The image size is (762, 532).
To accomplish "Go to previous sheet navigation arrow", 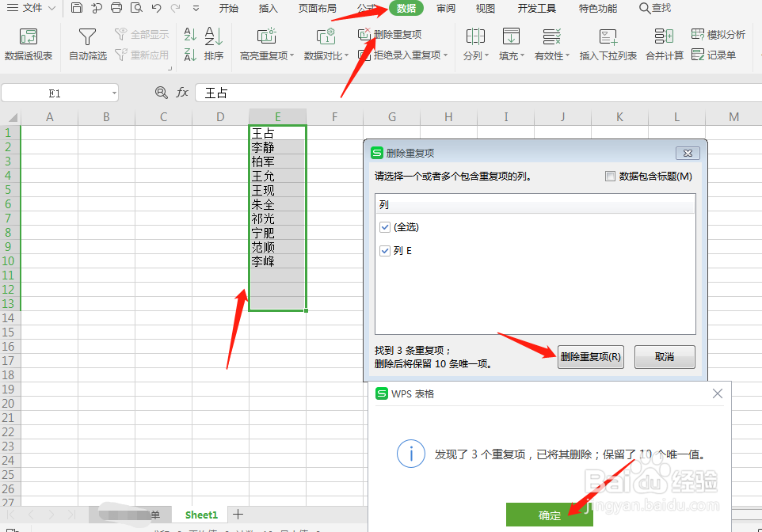I will (x=31, y=515).
